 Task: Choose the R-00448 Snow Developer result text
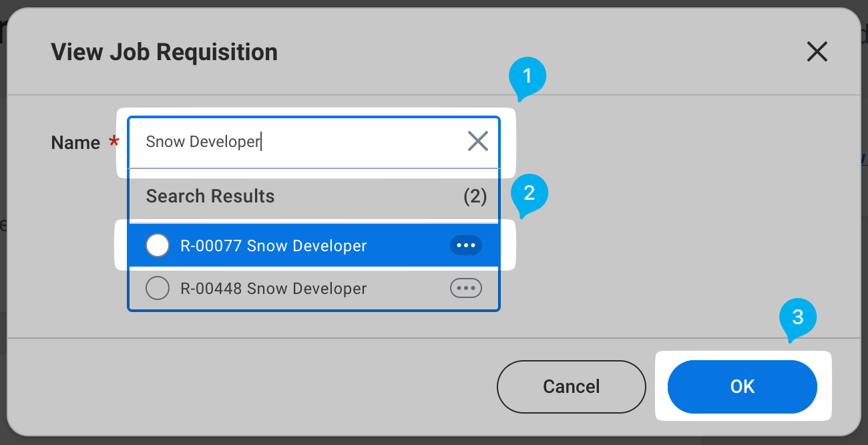[x=274, y=289]
